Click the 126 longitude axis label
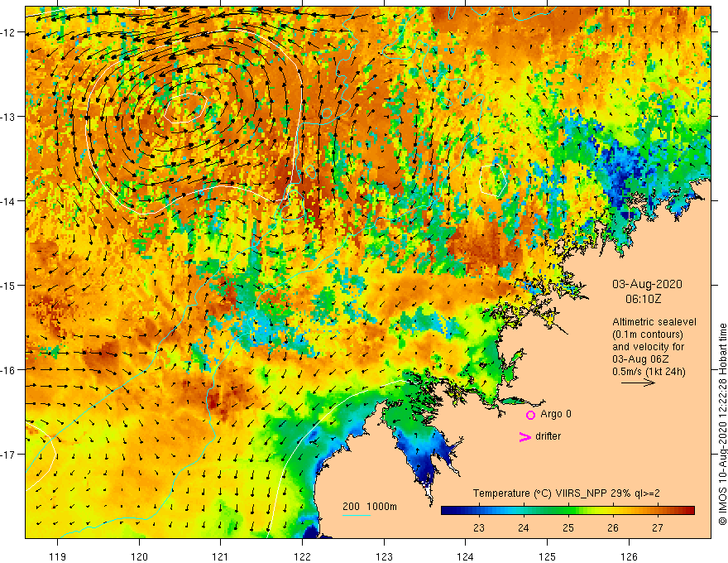 pyautogui.click(x=629, y=556)
